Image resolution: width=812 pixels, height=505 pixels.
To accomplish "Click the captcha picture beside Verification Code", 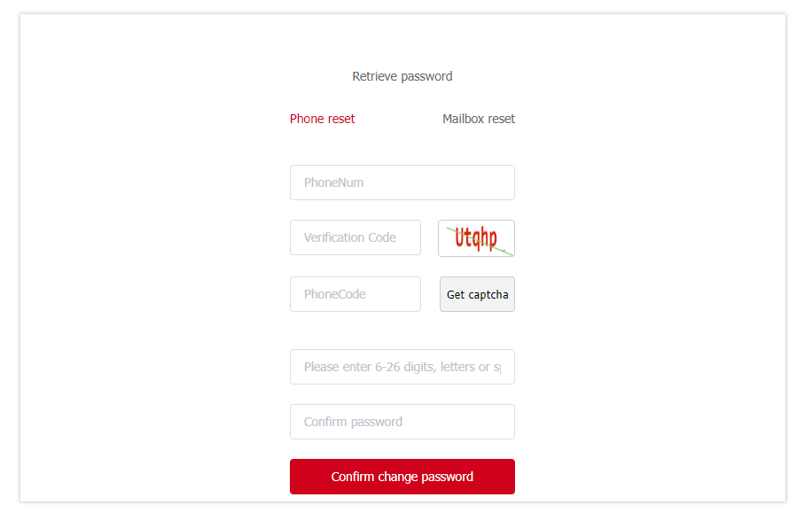I will [476, 238].
